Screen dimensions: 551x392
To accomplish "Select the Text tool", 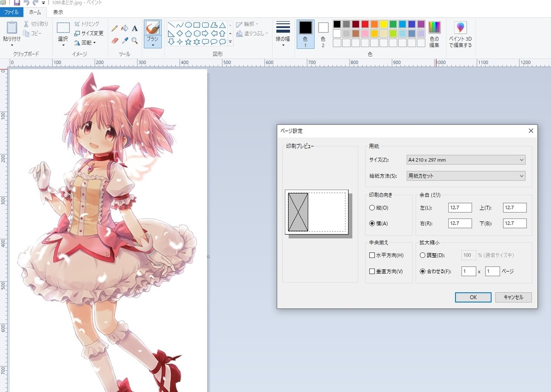I will click(x=135, y=28).
